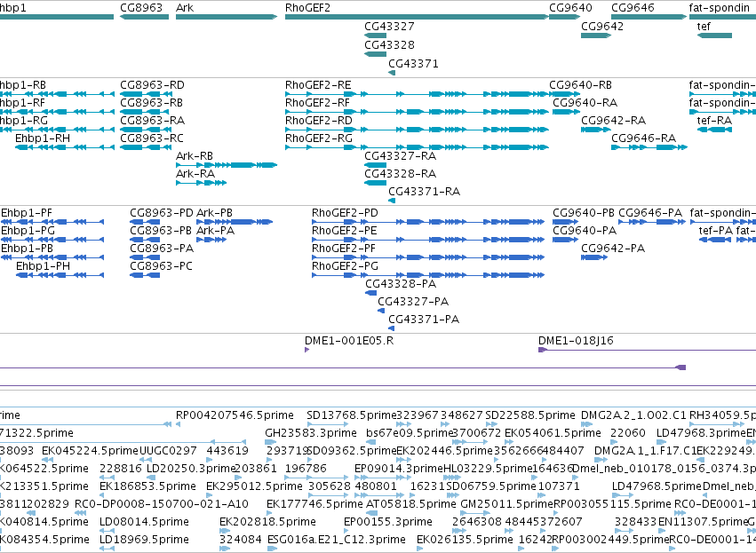
Task: Click transcript CG43371-RA
Action: tap(425, 192)
